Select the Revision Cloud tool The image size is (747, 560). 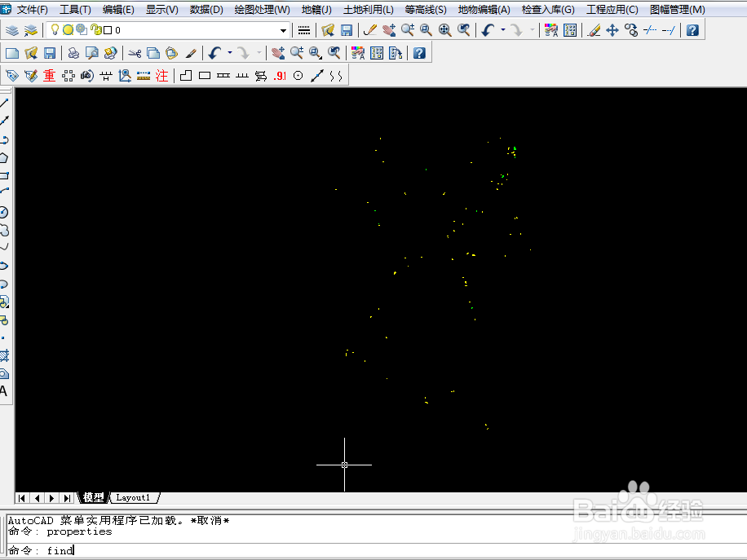click(4, 230)
